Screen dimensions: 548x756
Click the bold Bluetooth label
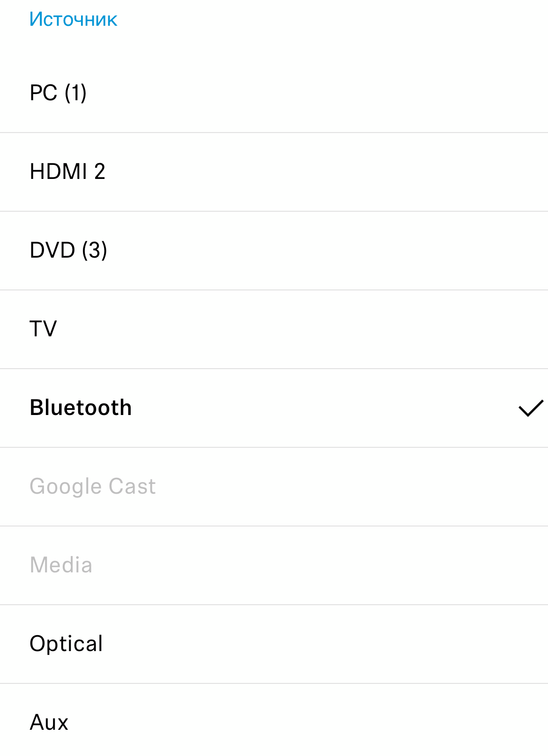click(x=81, y=408)
